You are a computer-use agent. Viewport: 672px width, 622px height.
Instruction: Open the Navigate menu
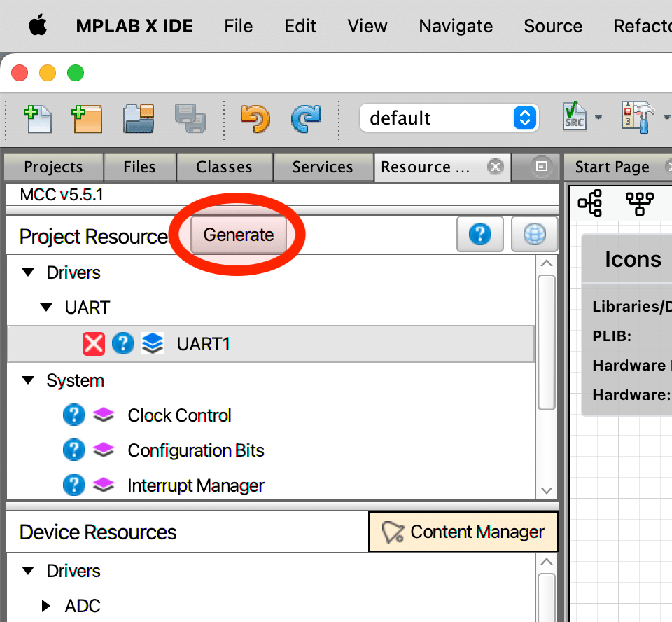pos(456,26)
